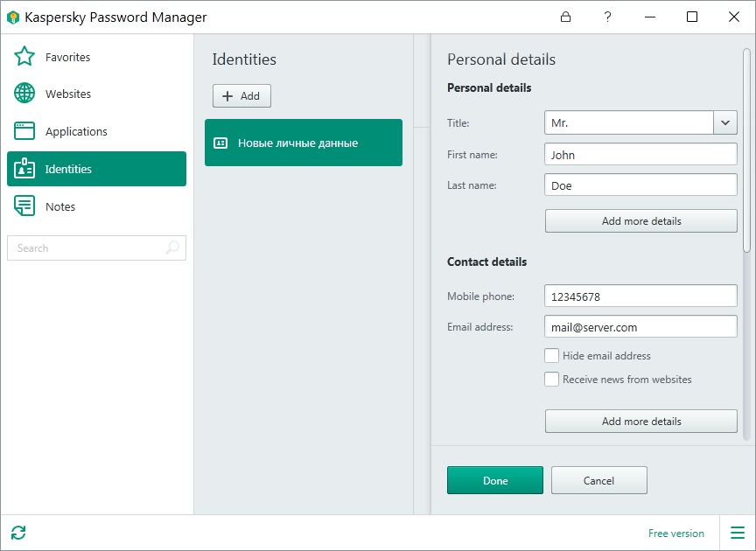
Task: Click the Help question mark icon
Action: pyautogui.click(x=607, y=17)
